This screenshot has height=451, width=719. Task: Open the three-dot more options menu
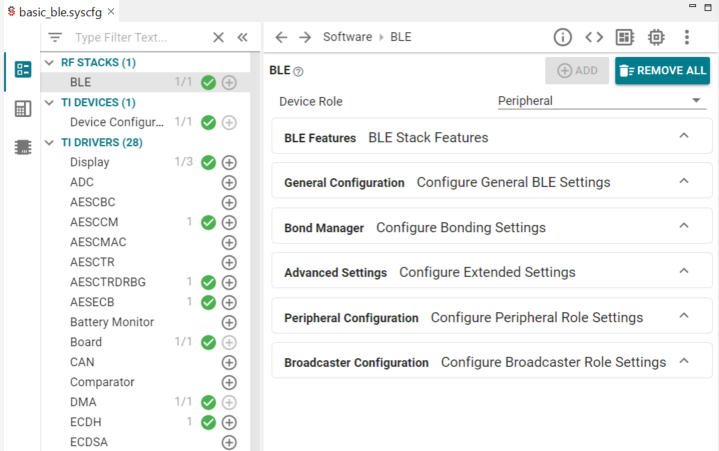[686, 37]
